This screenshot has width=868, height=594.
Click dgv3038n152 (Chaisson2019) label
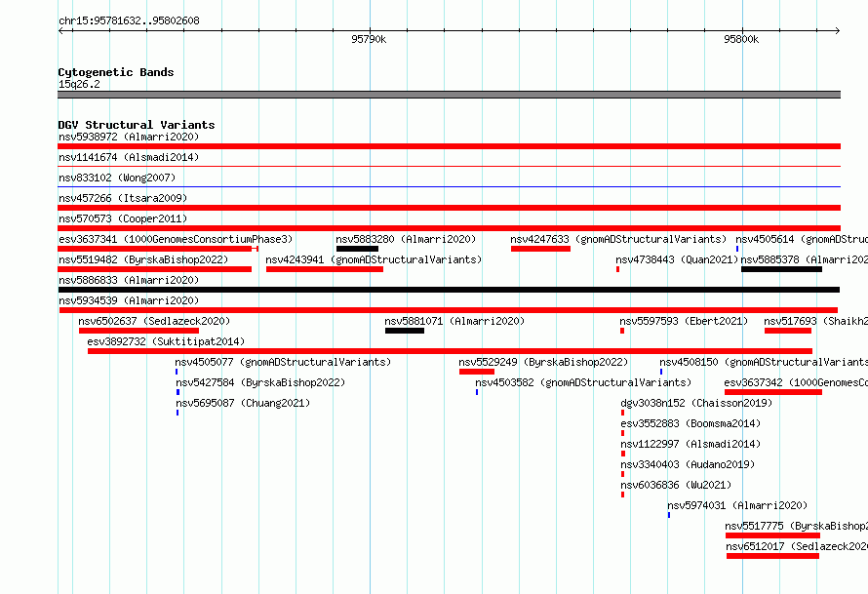(x=696, y=403)
